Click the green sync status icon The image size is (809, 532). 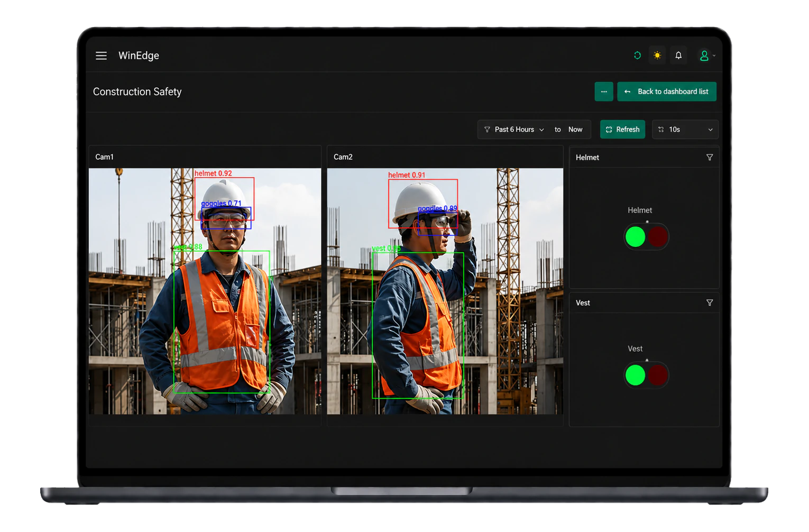coord(637,55)
